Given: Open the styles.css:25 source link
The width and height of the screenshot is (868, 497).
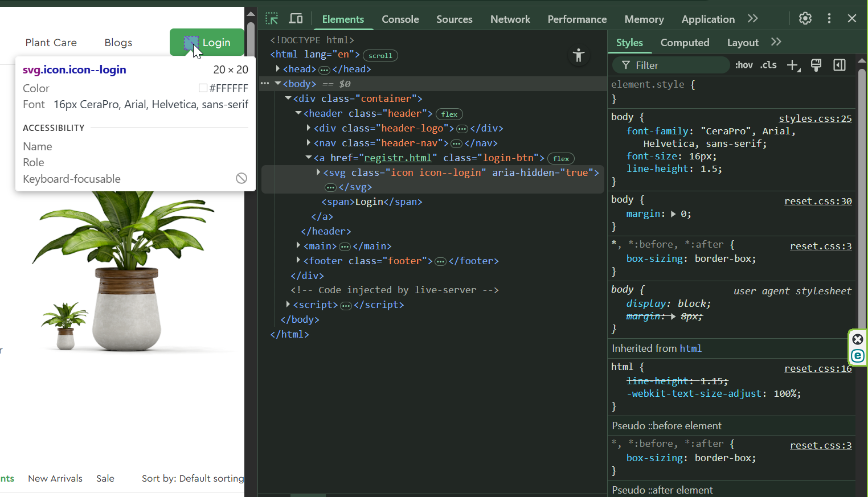Looking at the screenshot, I should [815, 118].
